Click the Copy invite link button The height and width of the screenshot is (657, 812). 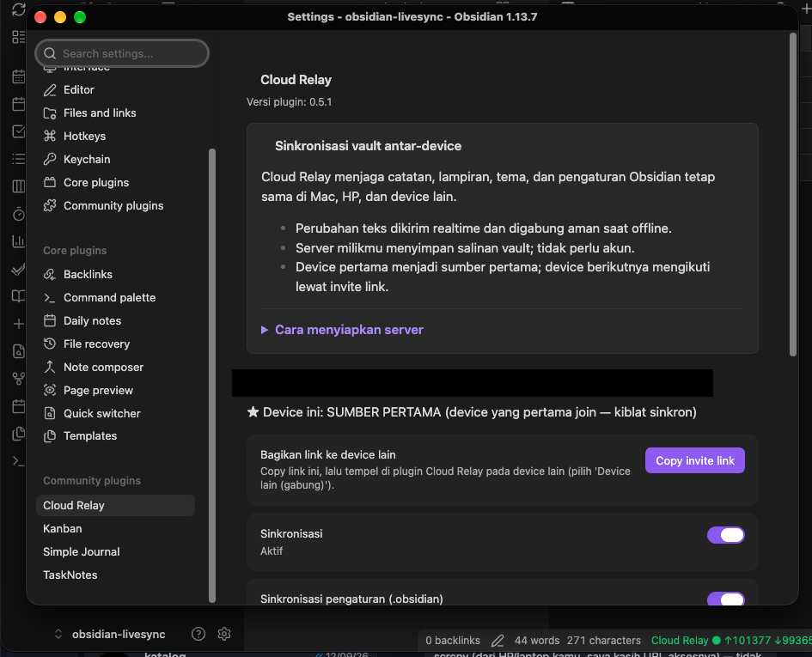[x=694, y=460]
